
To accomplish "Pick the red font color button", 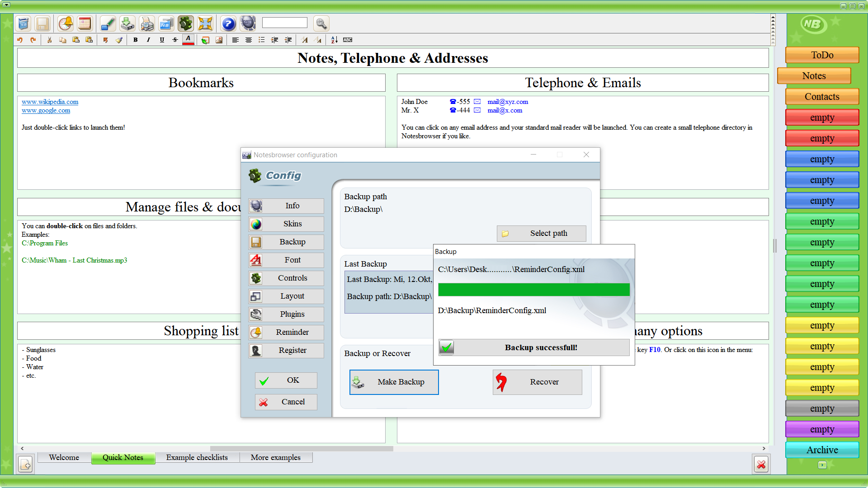I will (189, 40).
